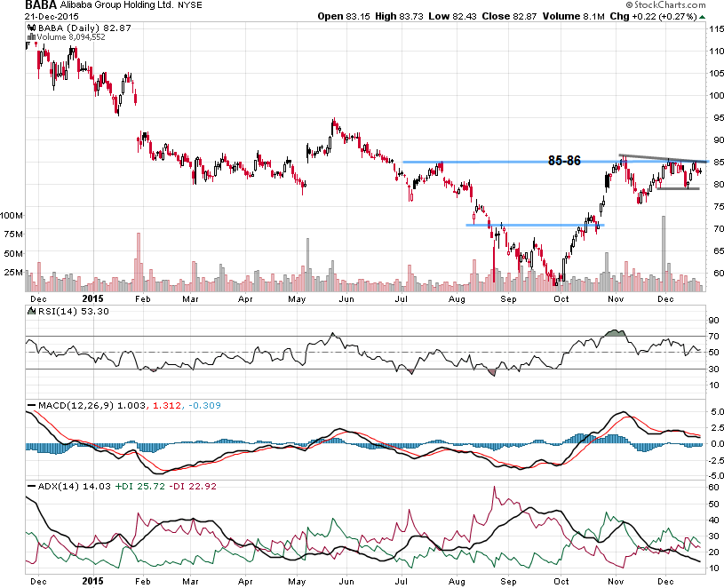
Task: Click the Sep label on price chart axis
Action: 508,299
